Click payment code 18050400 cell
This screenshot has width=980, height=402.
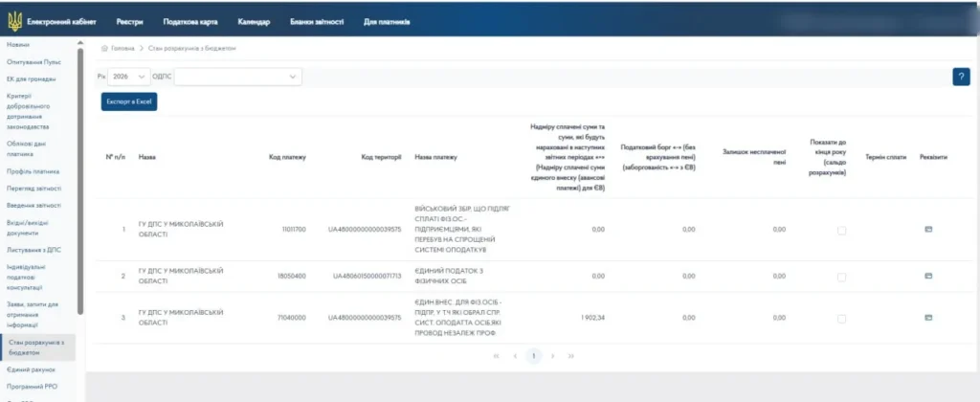(292, 276)
